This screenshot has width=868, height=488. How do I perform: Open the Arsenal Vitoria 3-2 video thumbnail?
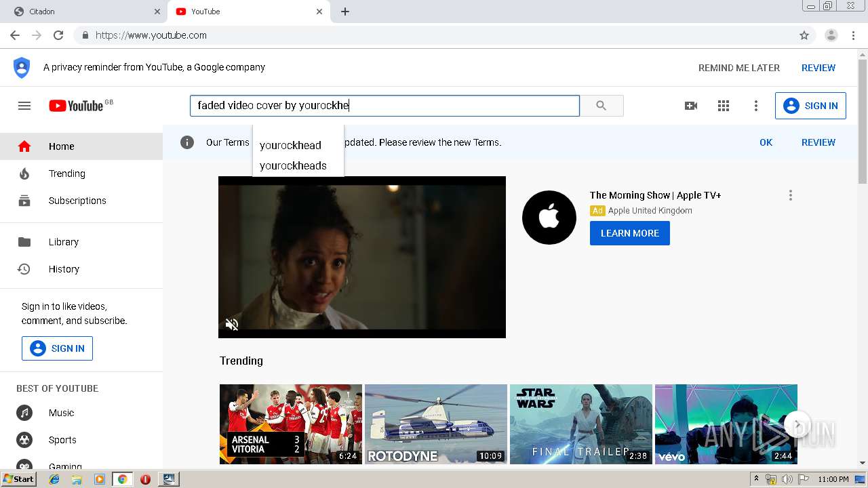(x=291, y=424)
